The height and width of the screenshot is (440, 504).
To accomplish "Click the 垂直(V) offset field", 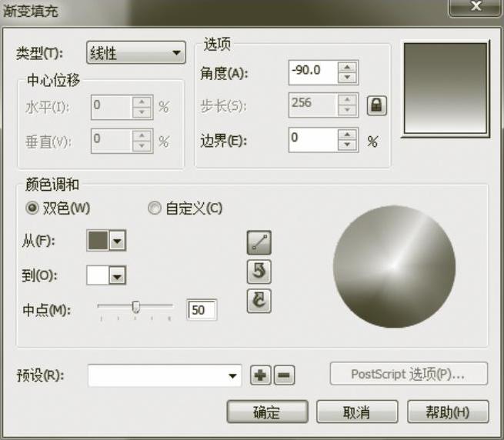I will pyautogui.click(x=112, y=141).
